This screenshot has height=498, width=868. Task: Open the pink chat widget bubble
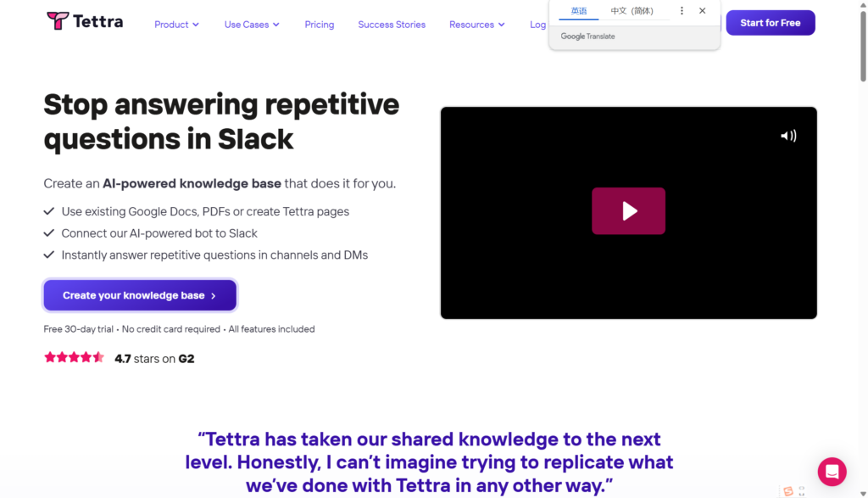click(832, 472)
